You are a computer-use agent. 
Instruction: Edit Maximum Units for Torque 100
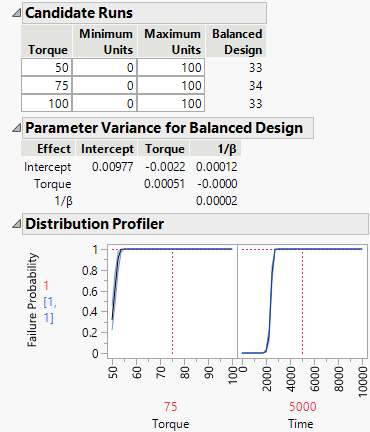(171, 103)
